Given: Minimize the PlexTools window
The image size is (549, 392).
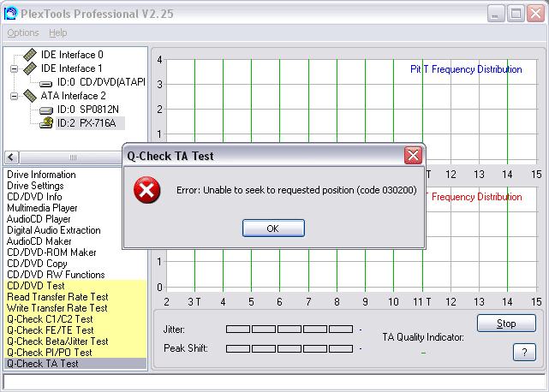Looking at the screenshot, I should pos(496,14).
